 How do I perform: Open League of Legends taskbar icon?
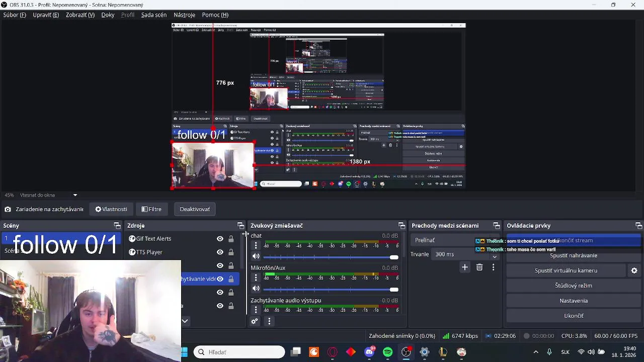[443, 352]
